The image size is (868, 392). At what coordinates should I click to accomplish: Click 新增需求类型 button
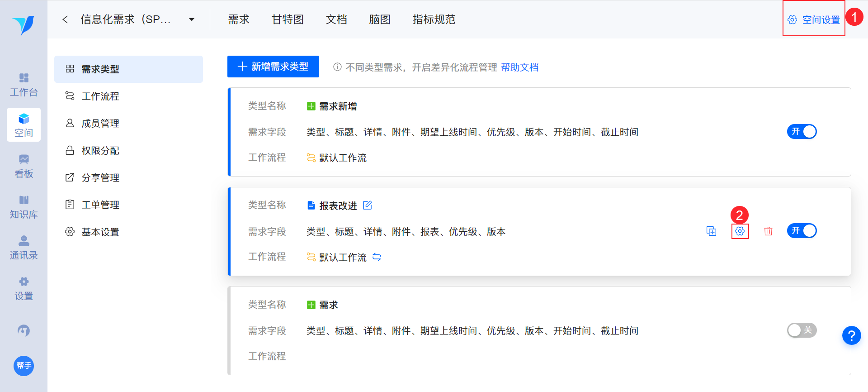click(x=273, y=67)
